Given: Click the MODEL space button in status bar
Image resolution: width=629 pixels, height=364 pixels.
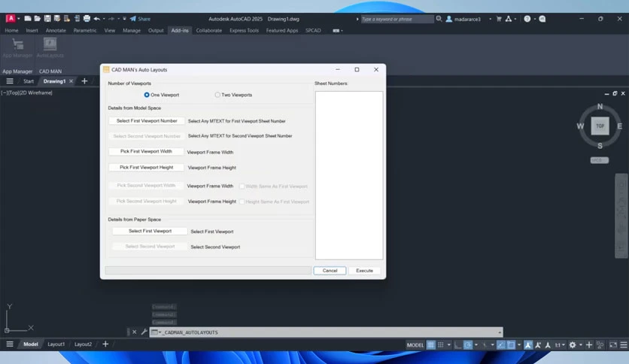Looking at the screenshot, I should point(415,344).
